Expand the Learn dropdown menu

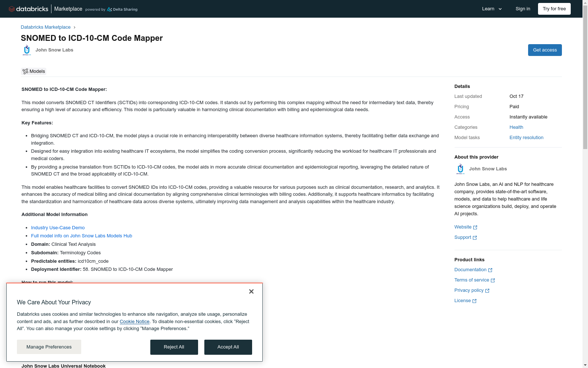click(x=492, y=9)
